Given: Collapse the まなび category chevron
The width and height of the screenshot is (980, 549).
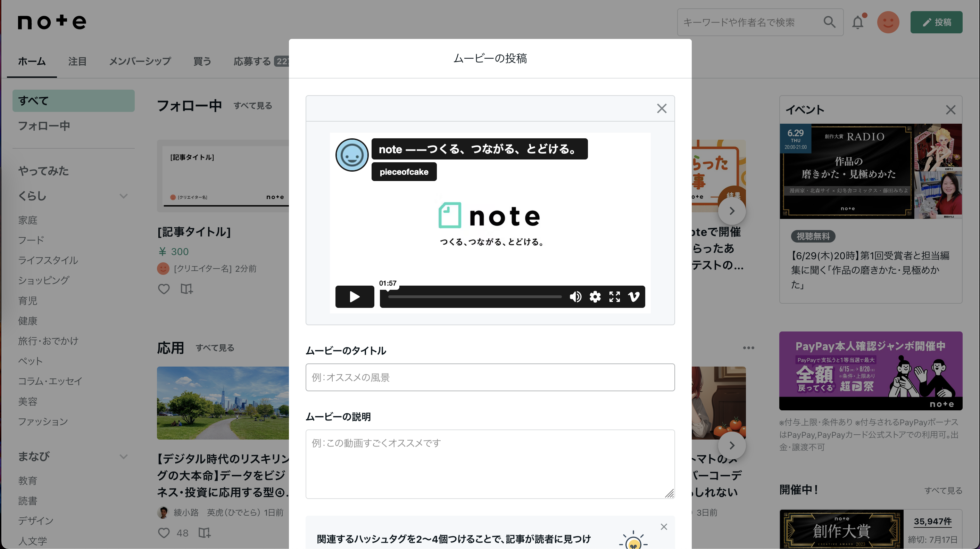Looking at the screenshot, I should (123, 457).
